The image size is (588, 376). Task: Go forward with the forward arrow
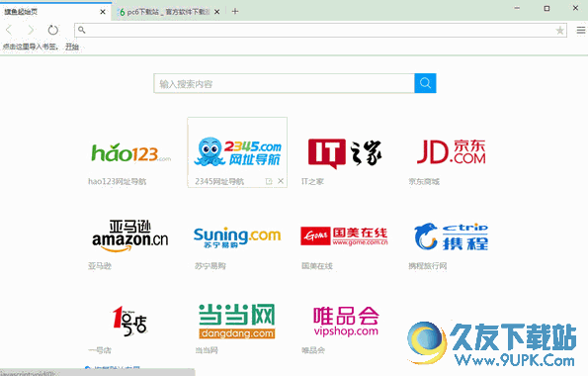tap(31, 30)
